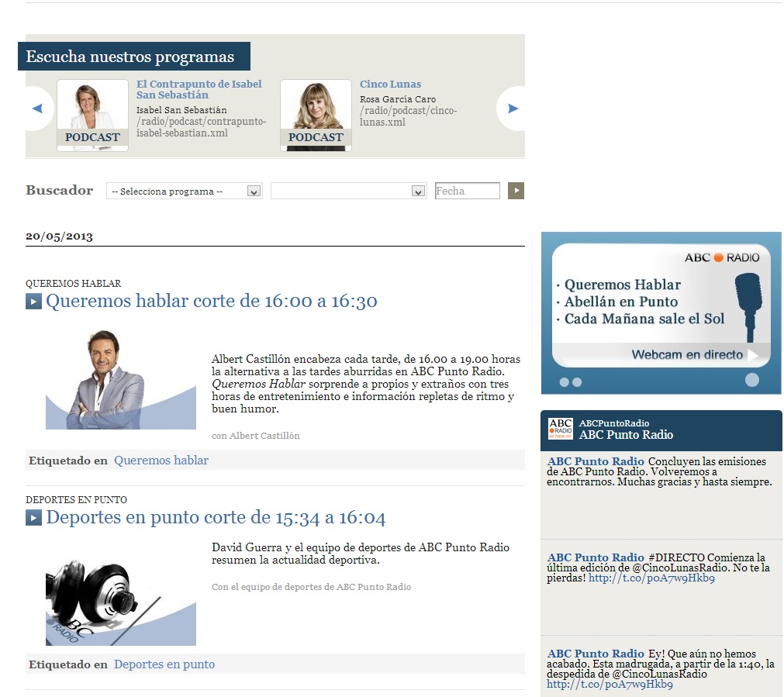
Task: Select the large banner dot on right
Action: pyautogui.click(x=751, y=380)
